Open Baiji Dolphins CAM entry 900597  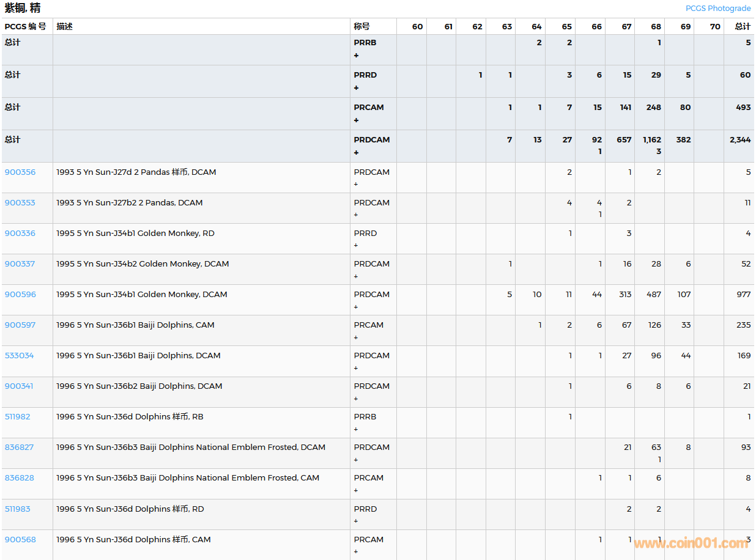point(20,325)
